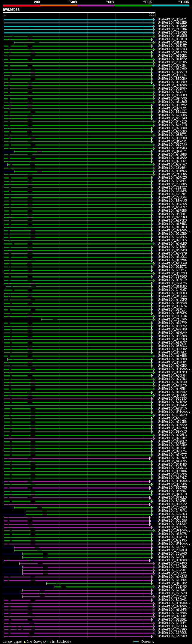The image size is (192, 644).
Task: Select label UniRef100_B7ALL5
Action: click(172, 497)
